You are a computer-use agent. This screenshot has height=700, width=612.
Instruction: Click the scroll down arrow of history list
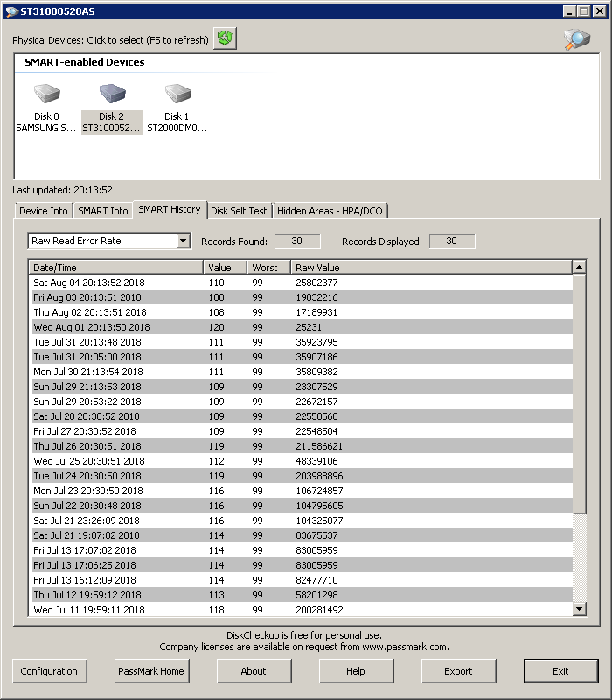(579, 608)
